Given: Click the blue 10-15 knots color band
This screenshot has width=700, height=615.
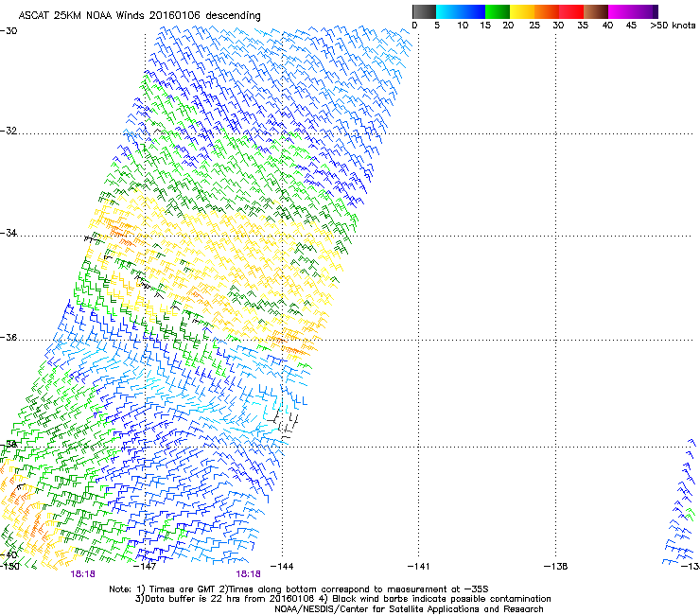Looking at the screenshot, I should [x=473, y=11].
